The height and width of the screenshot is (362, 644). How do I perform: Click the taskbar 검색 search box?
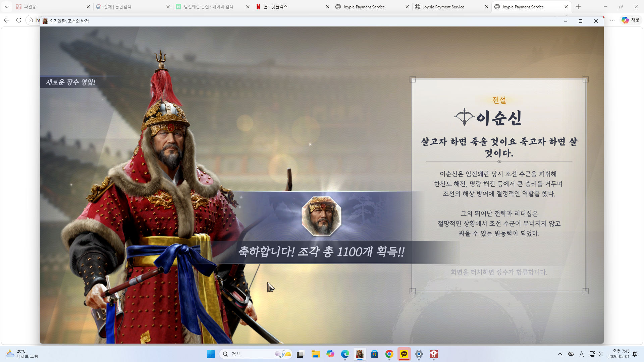256,354
